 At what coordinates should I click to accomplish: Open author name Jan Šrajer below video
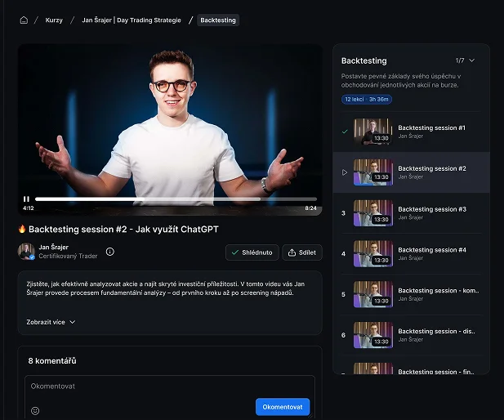coord(53,247)
